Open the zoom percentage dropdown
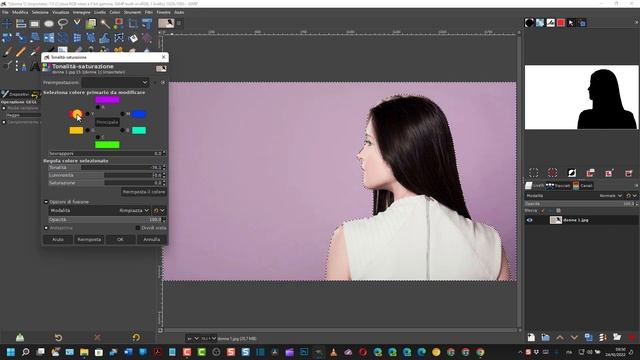Viewport: 640px width, 360px height. coord(209,338)
